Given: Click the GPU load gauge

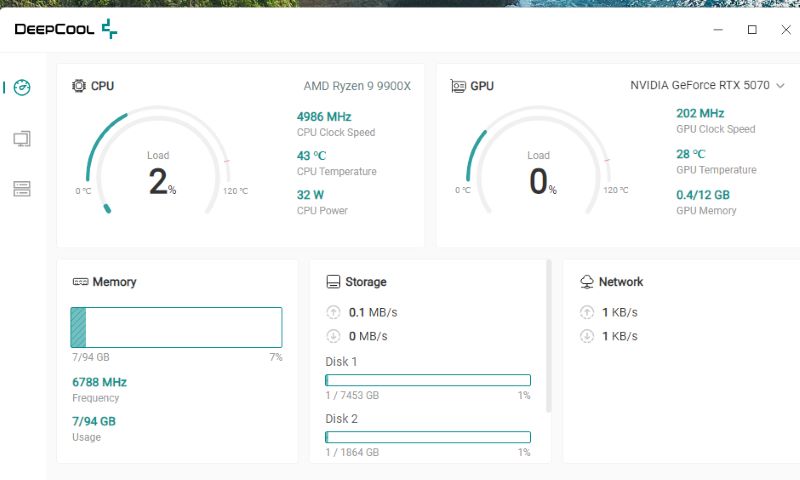Looking at the screenshot, I should [x=538, y=165].
